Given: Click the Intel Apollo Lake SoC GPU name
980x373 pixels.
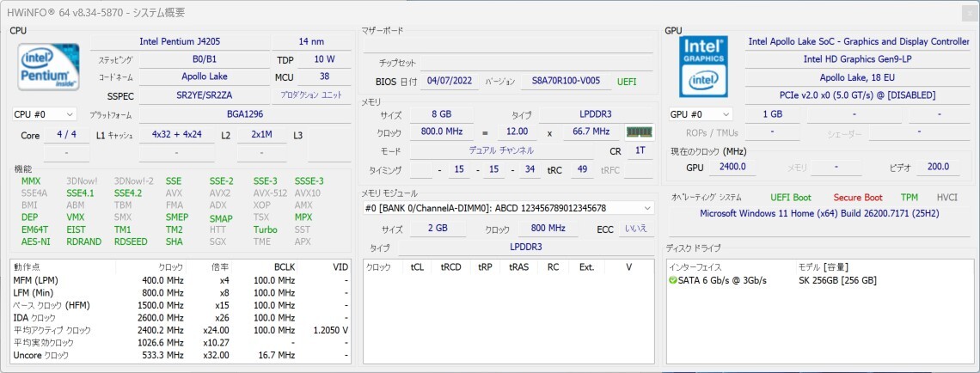Looking at the screenshot, I should (x=858, y=42).
